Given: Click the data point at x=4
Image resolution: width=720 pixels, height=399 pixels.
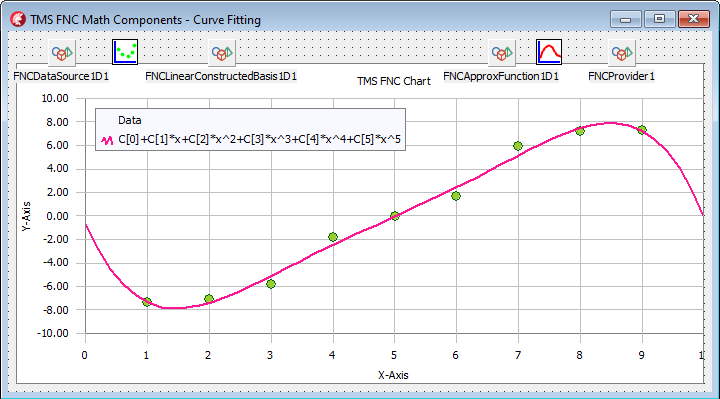Looking at the screenshot, I should 333,237.
